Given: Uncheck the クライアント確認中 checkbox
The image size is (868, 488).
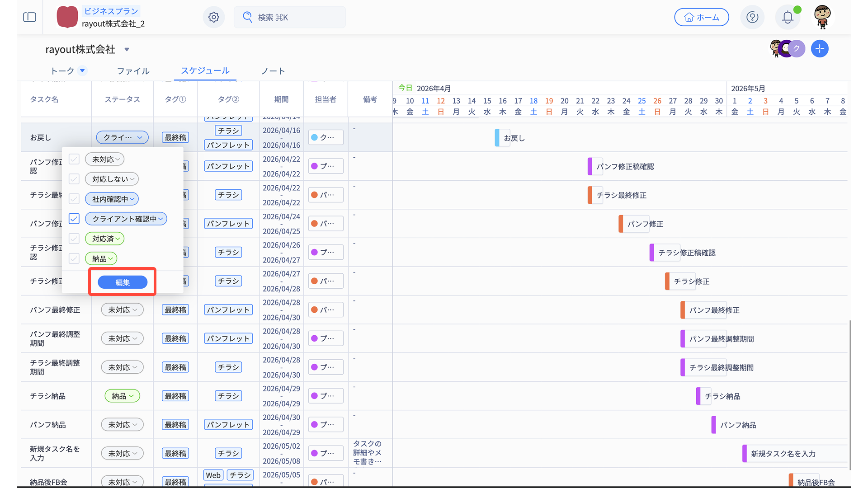Looking at the screenshot, I should 74,219.
